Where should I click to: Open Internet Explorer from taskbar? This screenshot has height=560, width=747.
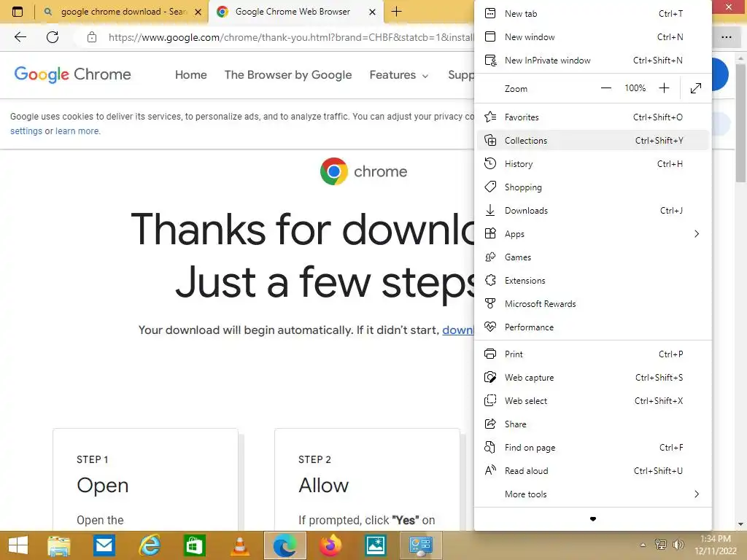(149, 545)
